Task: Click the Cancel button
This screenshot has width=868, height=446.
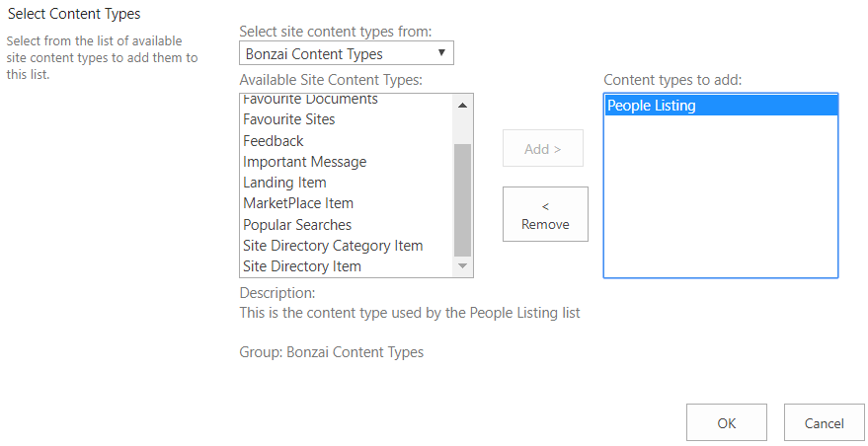Action: tap(825, 422)
